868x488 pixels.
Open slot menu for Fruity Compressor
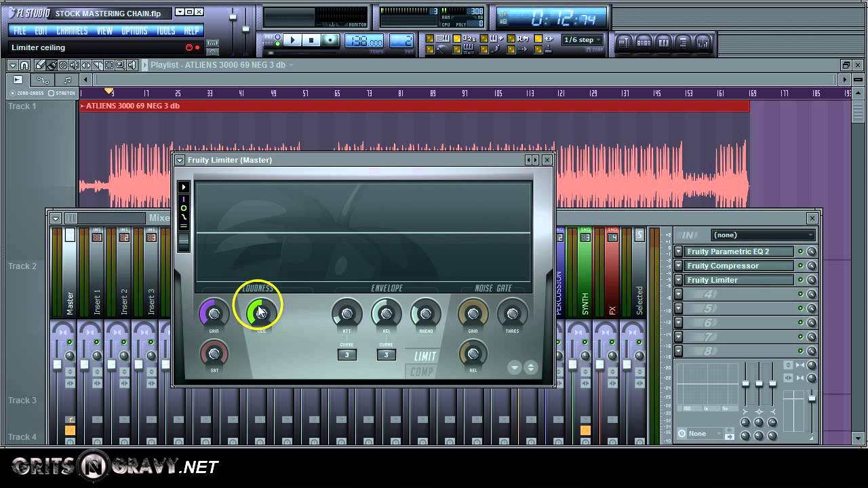coord(678,266)
